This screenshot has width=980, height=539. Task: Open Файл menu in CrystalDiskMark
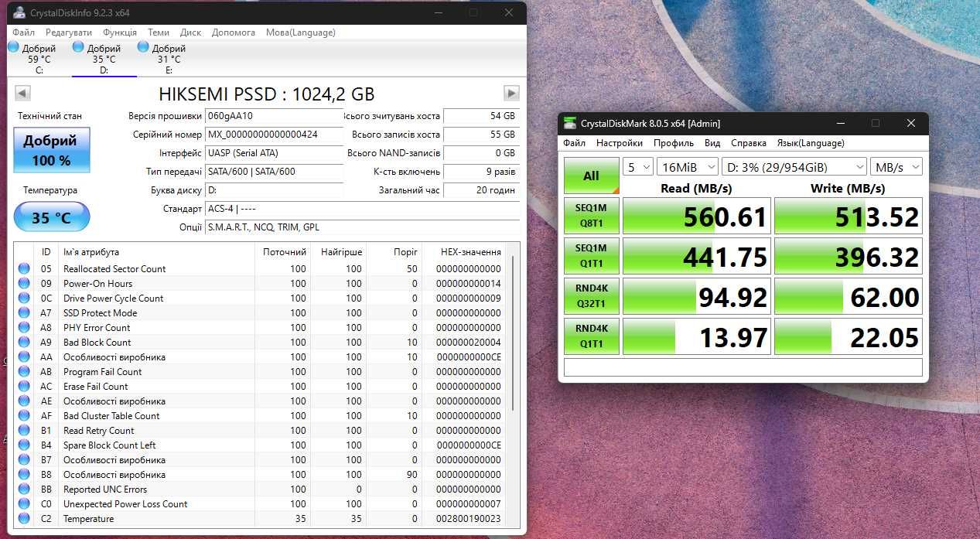coord(575,143)
